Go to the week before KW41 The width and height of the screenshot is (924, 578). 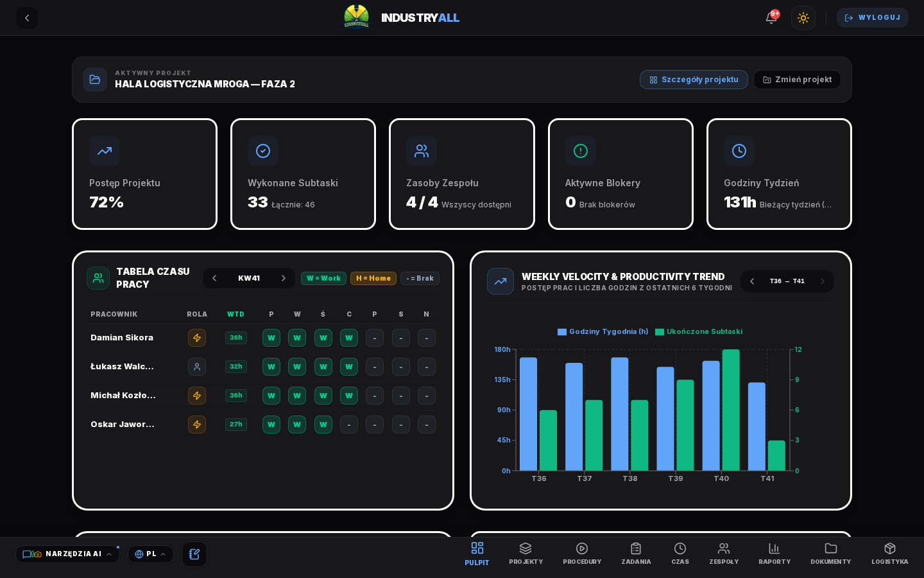[214, 278]
